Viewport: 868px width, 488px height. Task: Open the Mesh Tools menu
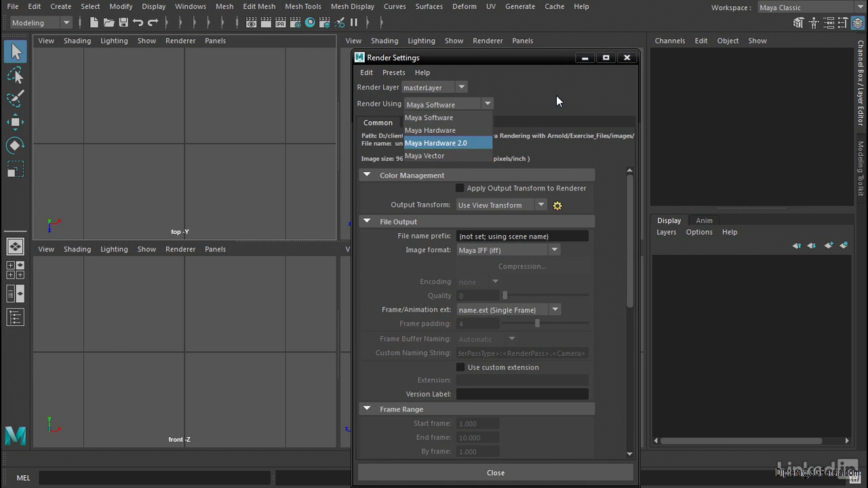pyautogui.click(x=303, y=6)
